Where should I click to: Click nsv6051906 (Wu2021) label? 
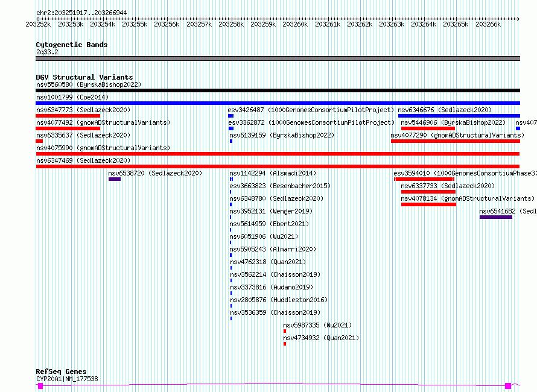pos(264,236)
